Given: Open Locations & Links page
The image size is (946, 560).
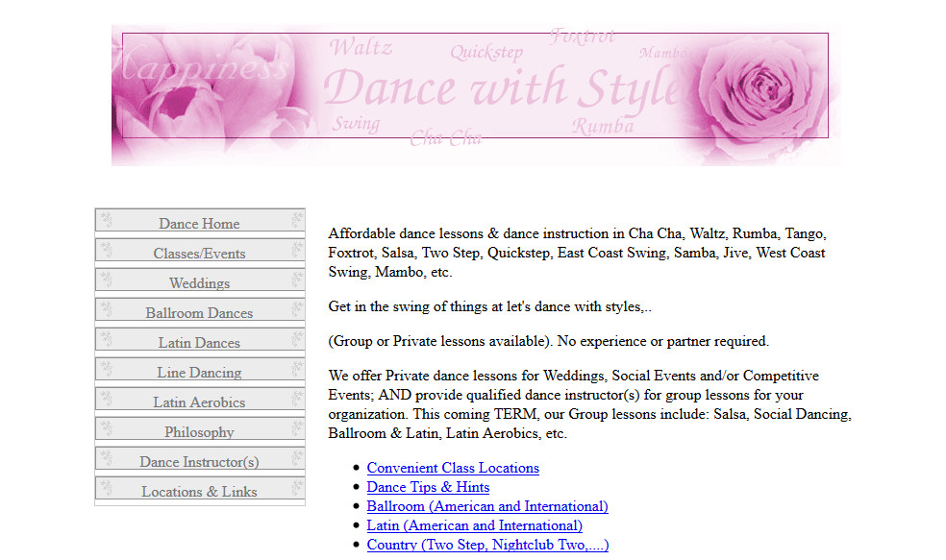Looking at the screenshot, I should pos(198,491).
